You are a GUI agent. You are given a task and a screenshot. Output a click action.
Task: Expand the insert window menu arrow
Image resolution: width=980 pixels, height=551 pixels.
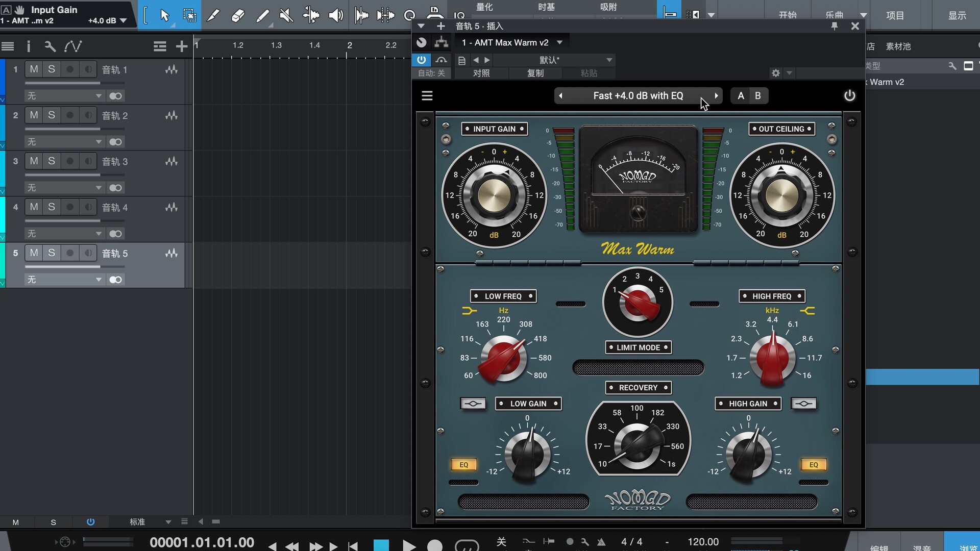pyautogui.click(x=421, y=26)
